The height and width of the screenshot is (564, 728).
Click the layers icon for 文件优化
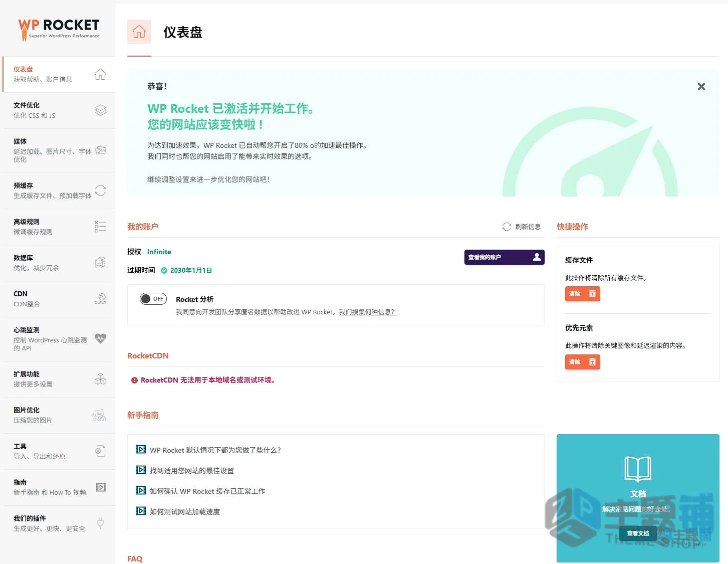(100, 110)
